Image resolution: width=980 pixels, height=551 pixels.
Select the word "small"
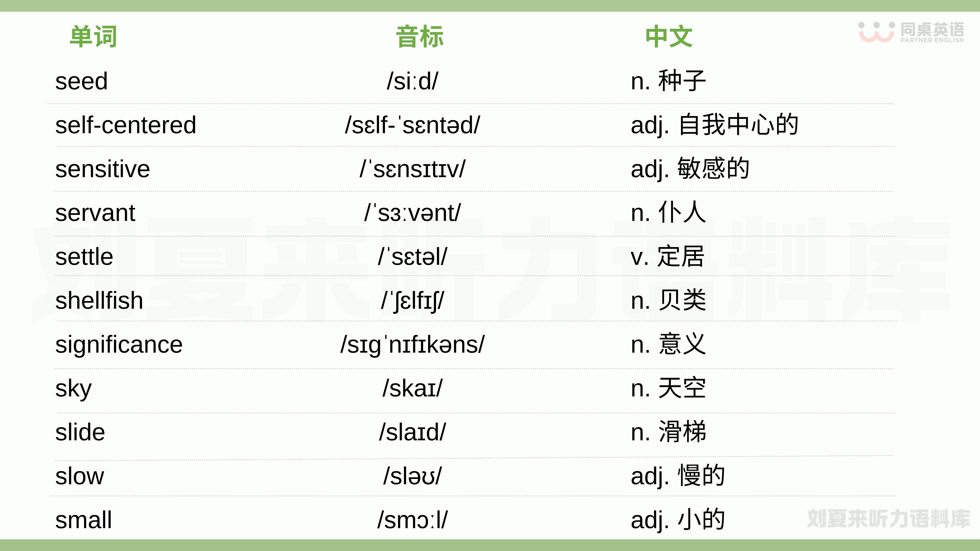[83, 520]
